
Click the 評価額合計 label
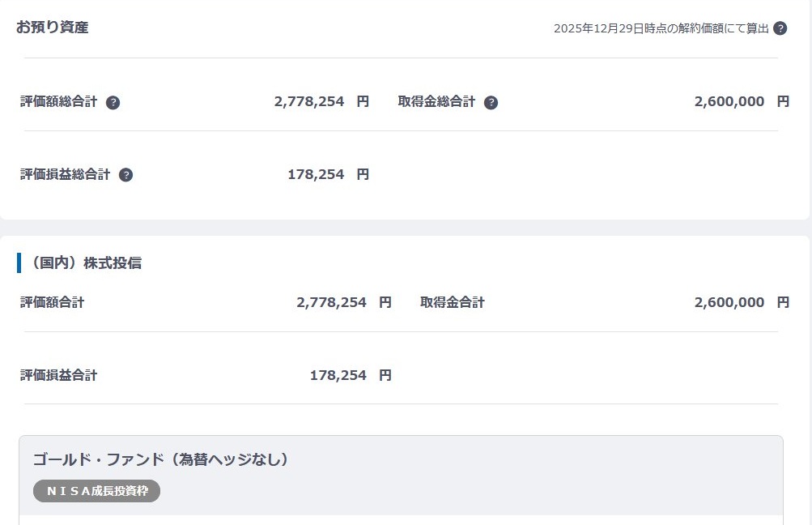[x=53, y=303]
